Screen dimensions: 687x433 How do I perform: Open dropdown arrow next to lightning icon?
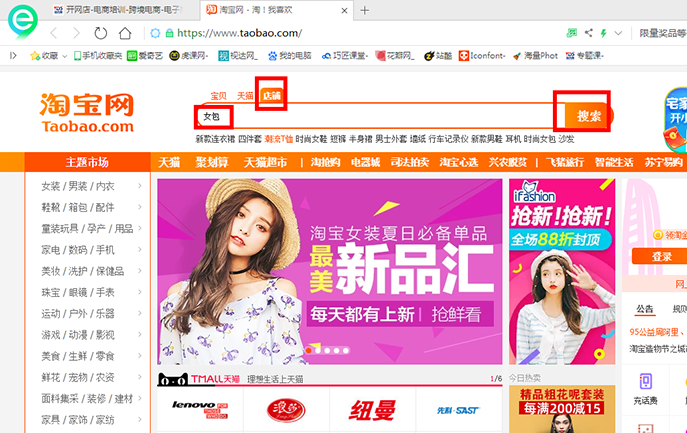[x=617, y=33]
